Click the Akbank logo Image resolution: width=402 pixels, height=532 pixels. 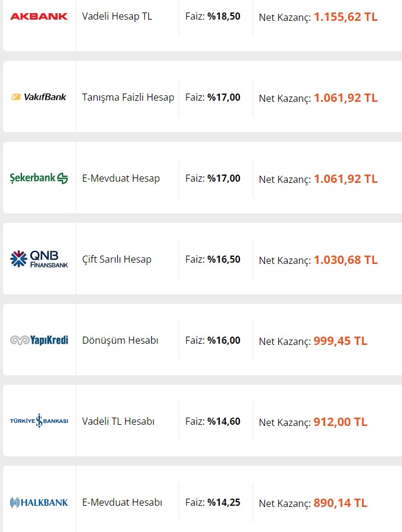(39, 16)
